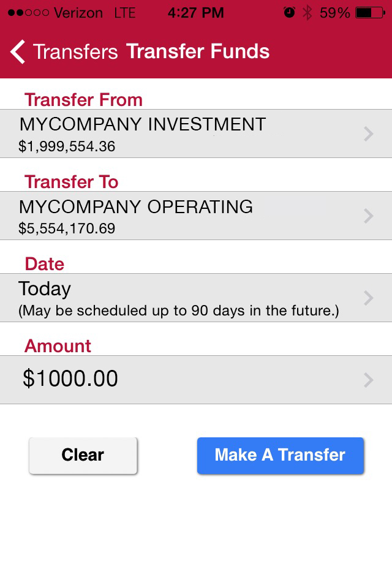Expand Transfer To account chevron
392x588 pixels.
(x=369, y=216)
